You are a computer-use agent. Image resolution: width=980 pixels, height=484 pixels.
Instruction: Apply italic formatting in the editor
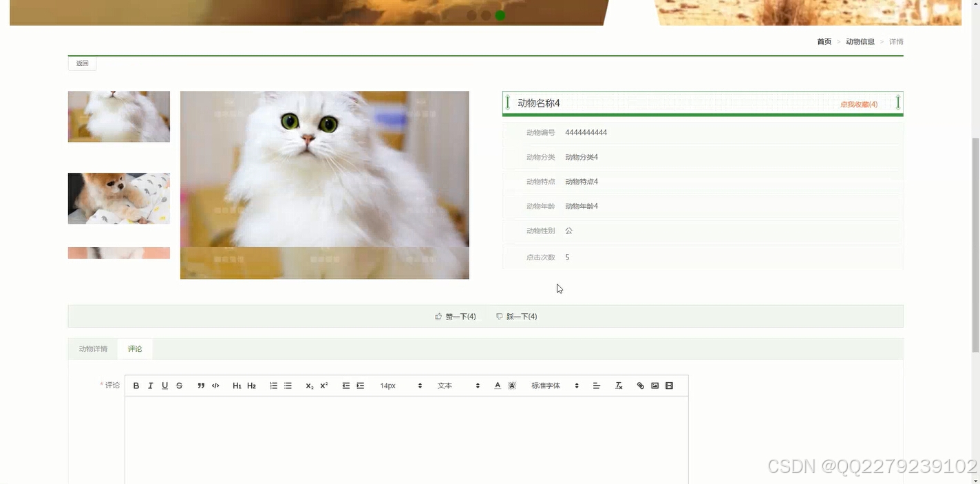click(x=150, y=385)
